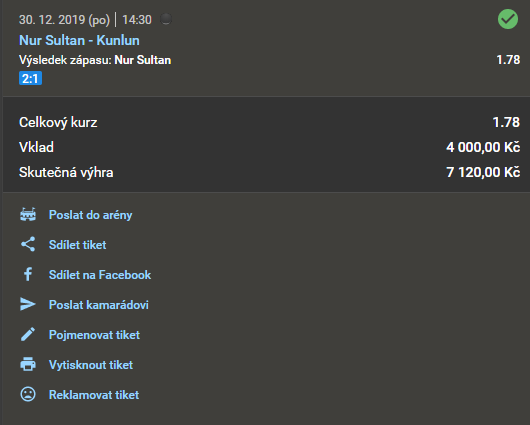Click the share icon next to Sdílet tiket
530x425 pixels.
[x=28, y=244]
